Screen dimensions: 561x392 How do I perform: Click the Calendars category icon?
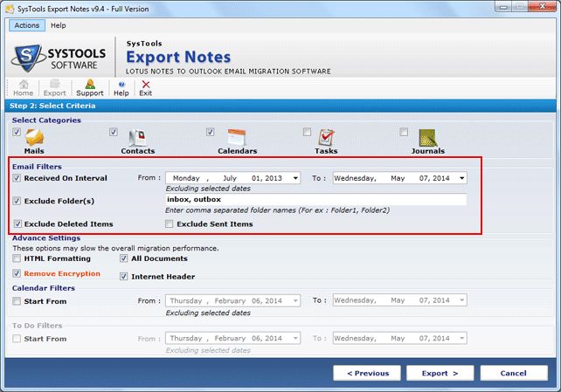point(237,138)
